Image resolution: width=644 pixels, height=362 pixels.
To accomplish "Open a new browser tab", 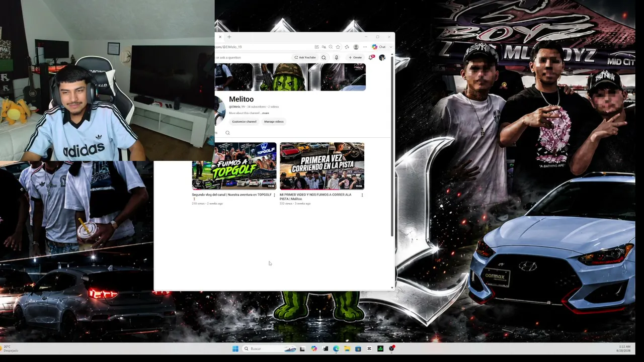I will (229, 37).
